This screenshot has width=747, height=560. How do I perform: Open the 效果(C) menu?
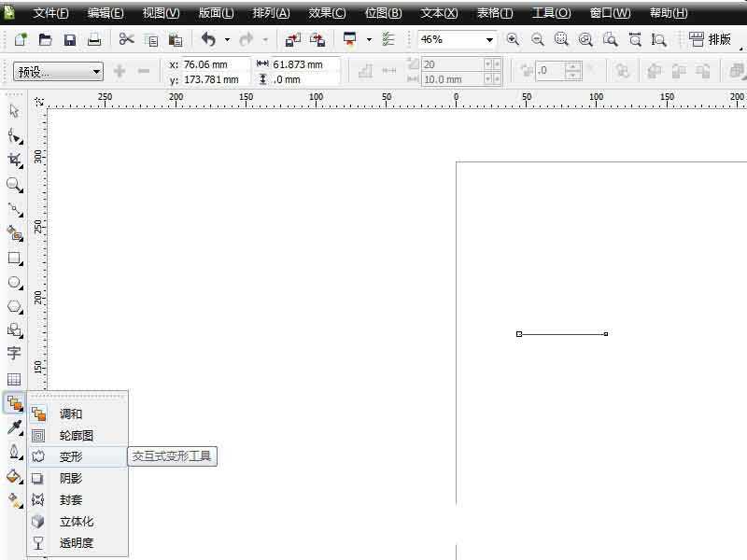[x=327, y=13]
